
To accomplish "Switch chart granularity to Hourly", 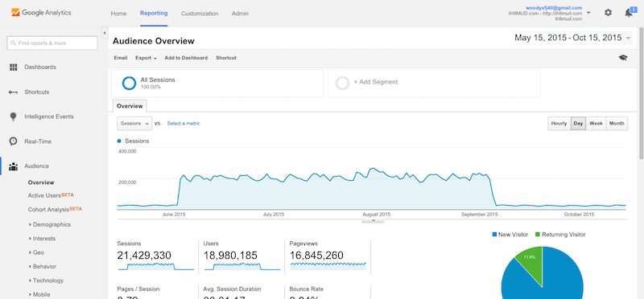I will tap(559, 124).
